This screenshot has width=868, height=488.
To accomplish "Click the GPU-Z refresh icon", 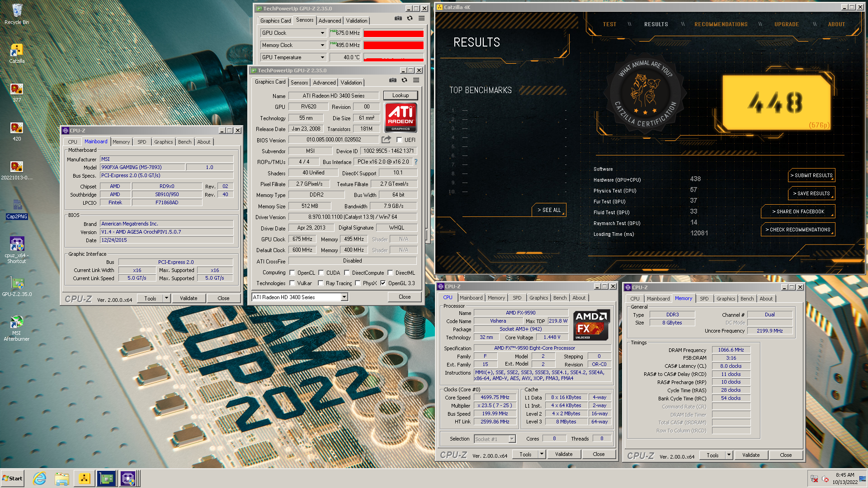I will click(404, 80).
